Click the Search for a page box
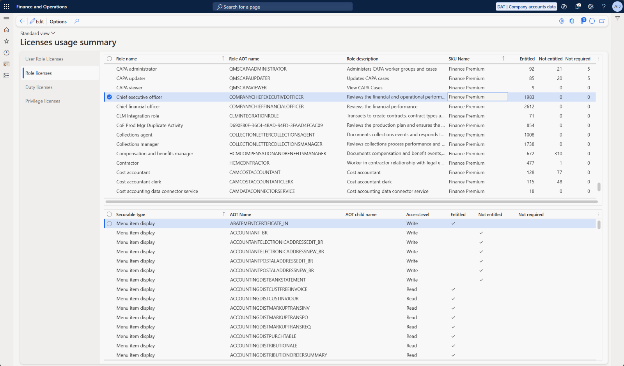 tap(283, 7)
